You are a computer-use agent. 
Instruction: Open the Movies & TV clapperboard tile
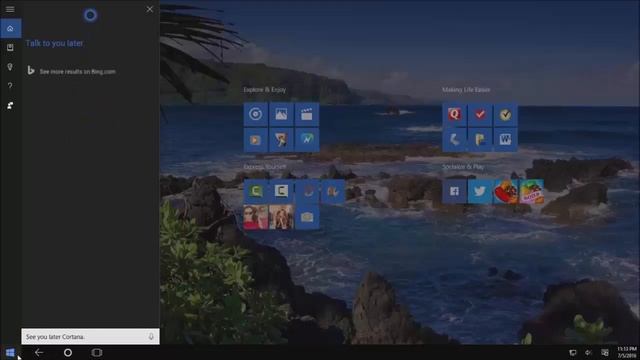pos(307,114)
